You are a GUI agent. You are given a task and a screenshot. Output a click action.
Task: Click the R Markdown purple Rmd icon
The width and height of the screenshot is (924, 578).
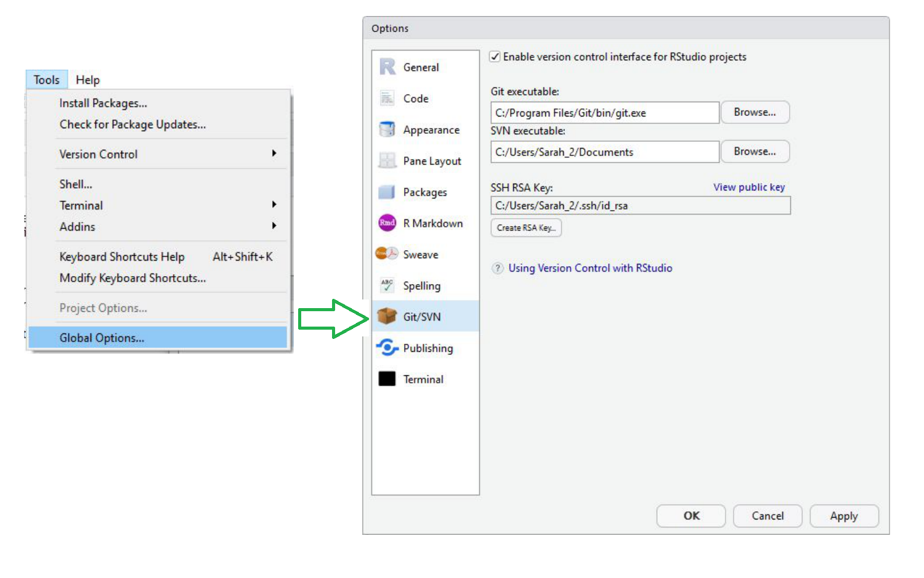(387, 223)
